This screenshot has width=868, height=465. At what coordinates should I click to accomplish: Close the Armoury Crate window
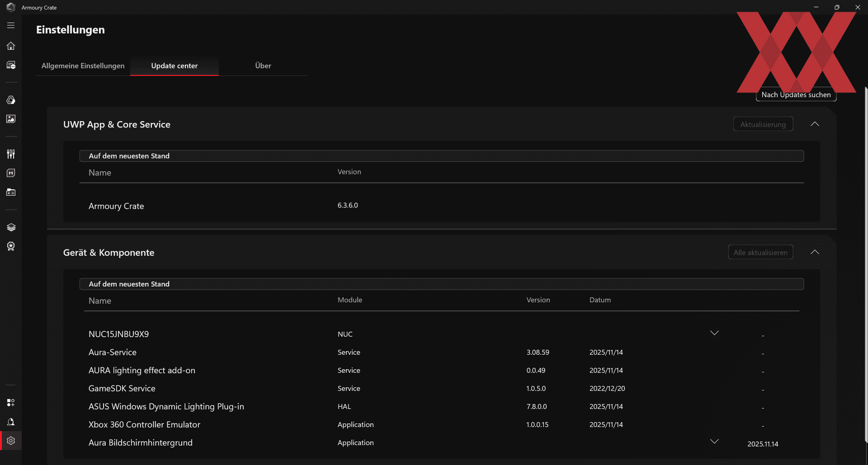(858, 7)
